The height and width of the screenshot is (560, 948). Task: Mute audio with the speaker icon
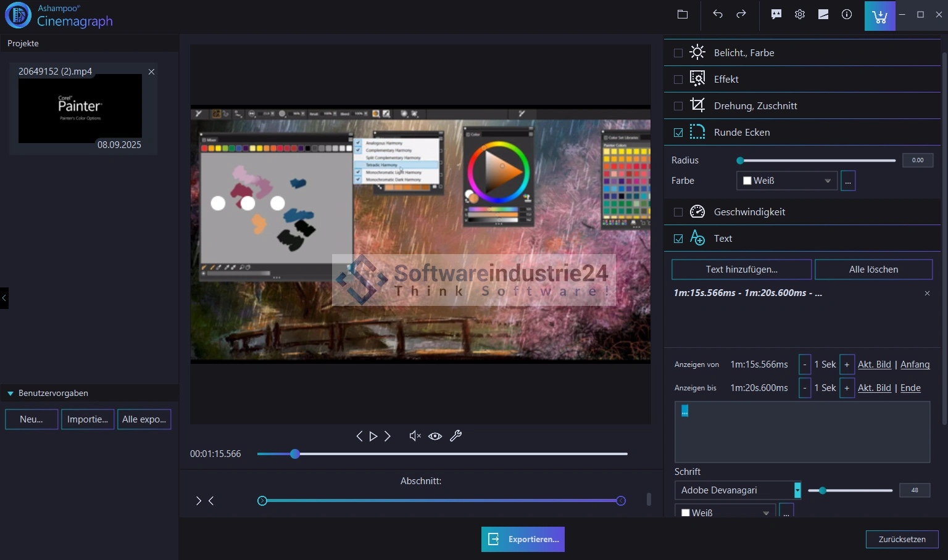tap(415, 436)
